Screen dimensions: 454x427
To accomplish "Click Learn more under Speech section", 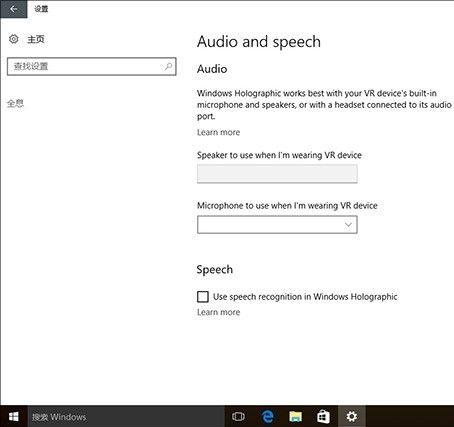I will click(218, 312).
